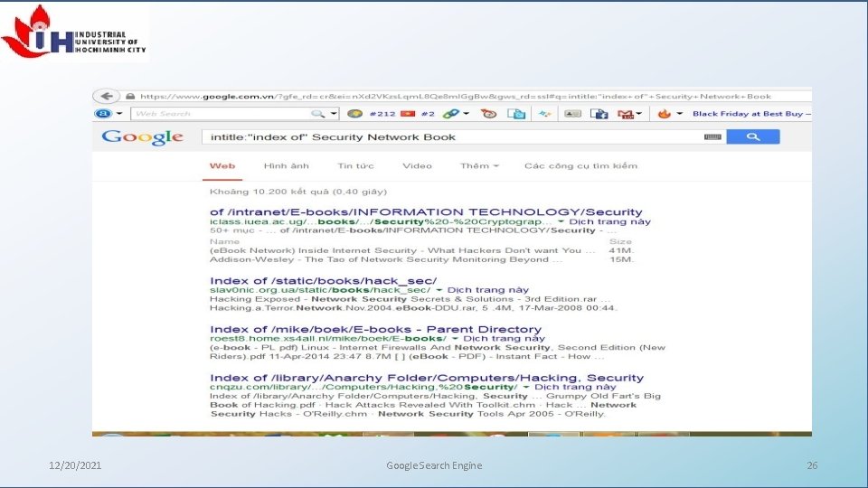This screenshot has height=488, width=868.
Task: Expand the arrow next to the iclass.iuea.ac.ug URL
Action: pos(561,222)
